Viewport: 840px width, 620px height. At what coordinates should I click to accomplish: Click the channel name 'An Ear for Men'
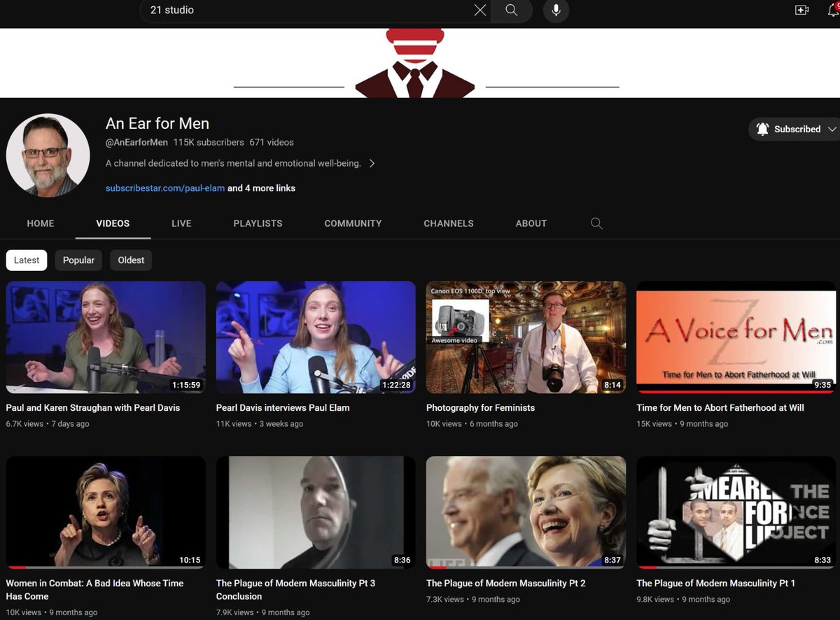pos(157,123)
